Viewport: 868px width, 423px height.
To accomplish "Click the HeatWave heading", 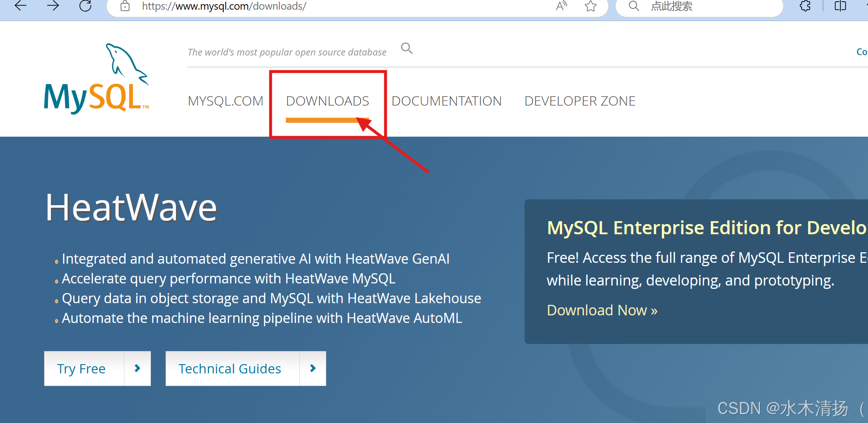I will (x=131, y=208).
